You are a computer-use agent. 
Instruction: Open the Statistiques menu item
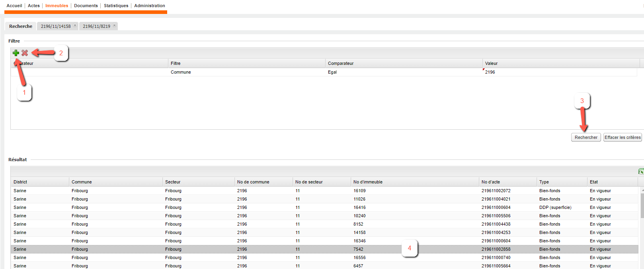click(116, 6)
